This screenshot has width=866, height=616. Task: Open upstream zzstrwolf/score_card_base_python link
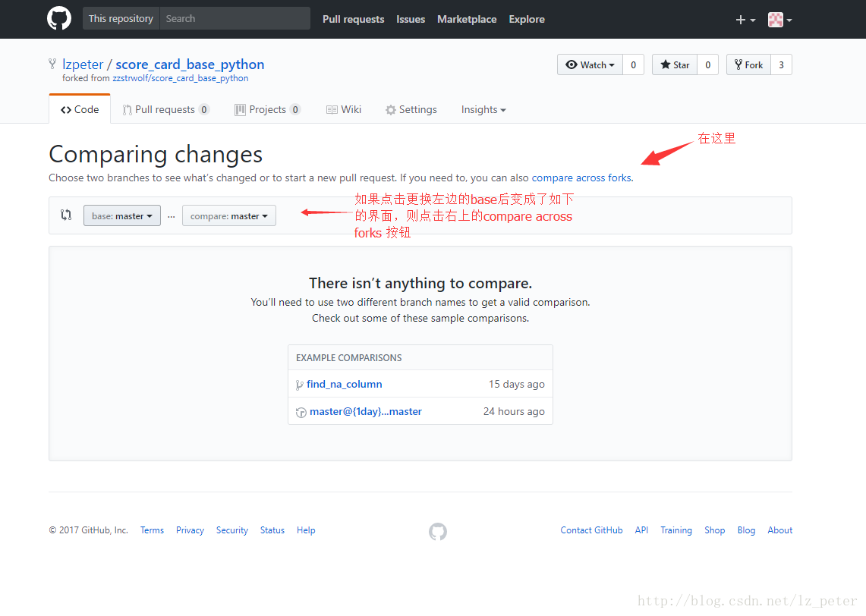point(181,78)
